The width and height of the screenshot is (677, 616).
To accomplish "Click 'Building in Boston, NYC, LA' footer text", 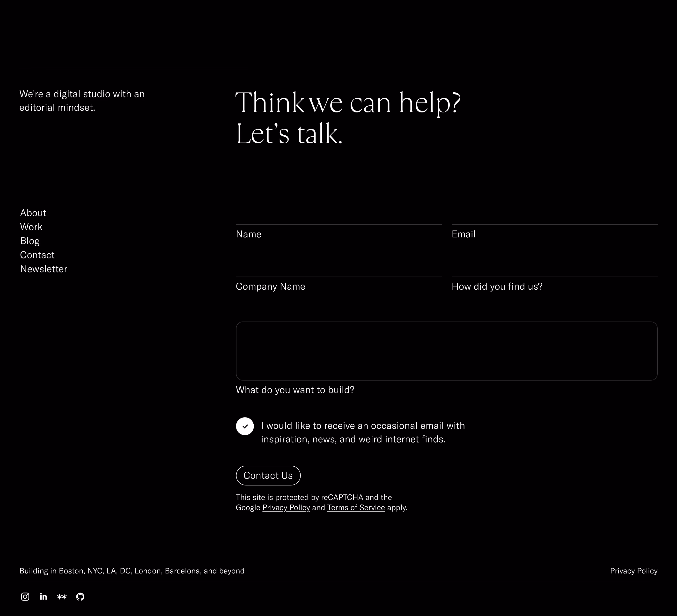I will point(132,571).
